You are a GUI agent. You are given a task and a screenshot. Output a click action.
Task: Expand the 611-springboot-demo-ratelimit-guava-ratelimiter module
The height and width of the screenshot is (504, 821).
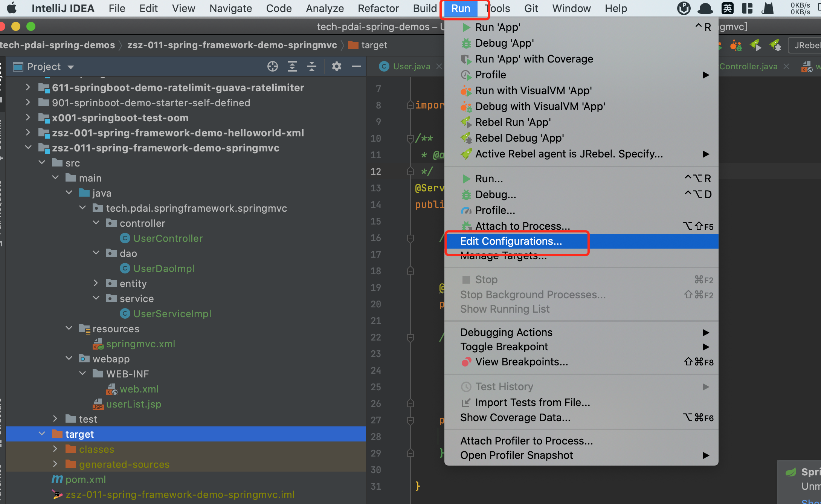[x=28, y=88]
